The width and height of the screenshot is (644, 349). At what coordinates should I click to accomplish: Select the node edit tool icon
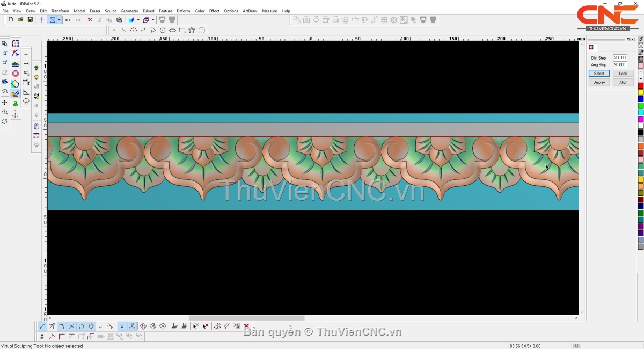(x=16, y=54)
